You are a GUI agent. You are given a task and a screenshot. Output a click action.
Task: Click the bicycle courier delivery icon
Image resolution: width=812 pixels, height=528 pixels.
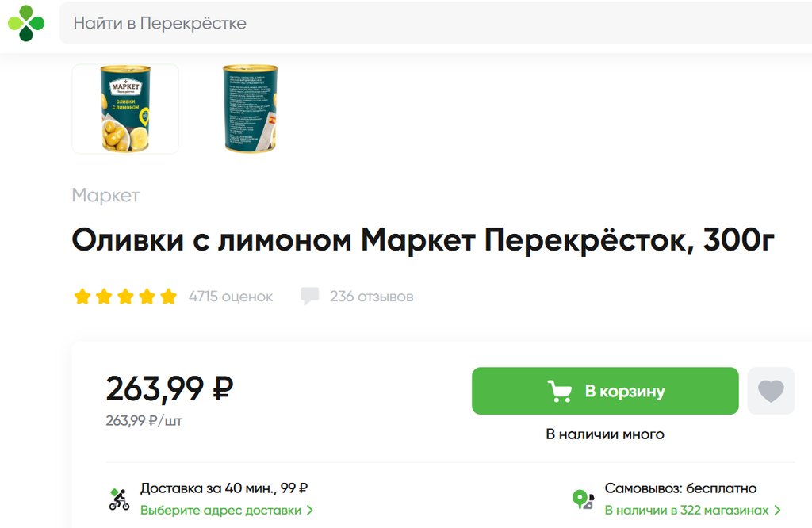[119, 499]
